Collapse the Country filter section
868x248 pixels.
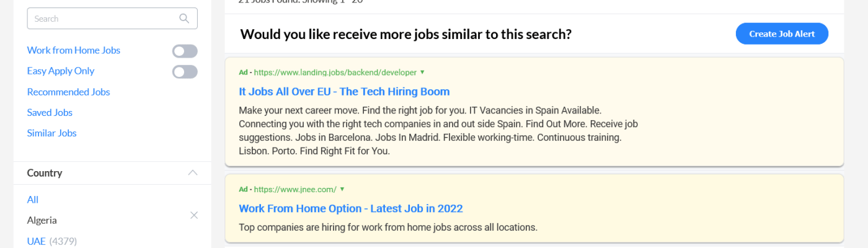(x=193, y=172)
